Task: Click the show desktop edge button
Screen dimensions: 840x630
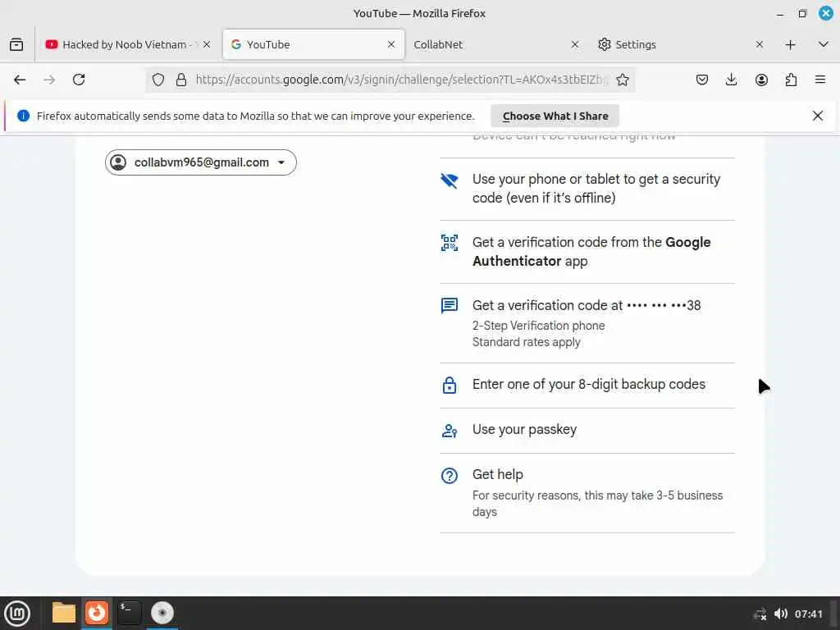Action: (833, 614)
